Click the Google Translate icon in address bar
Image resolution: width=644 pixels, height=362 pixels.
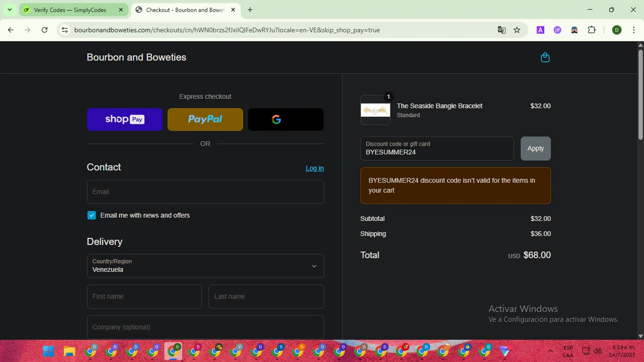tap(501, 30)
